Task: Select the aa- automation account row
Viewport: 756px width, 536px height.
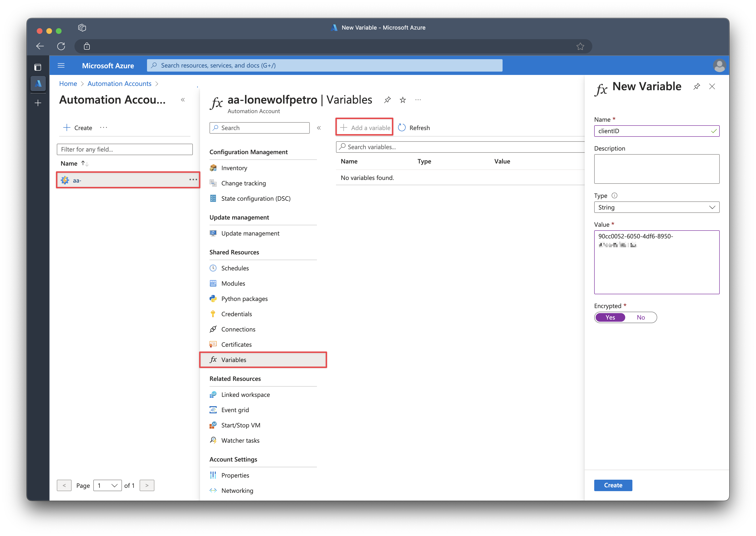Action: [x=128, y=180]
